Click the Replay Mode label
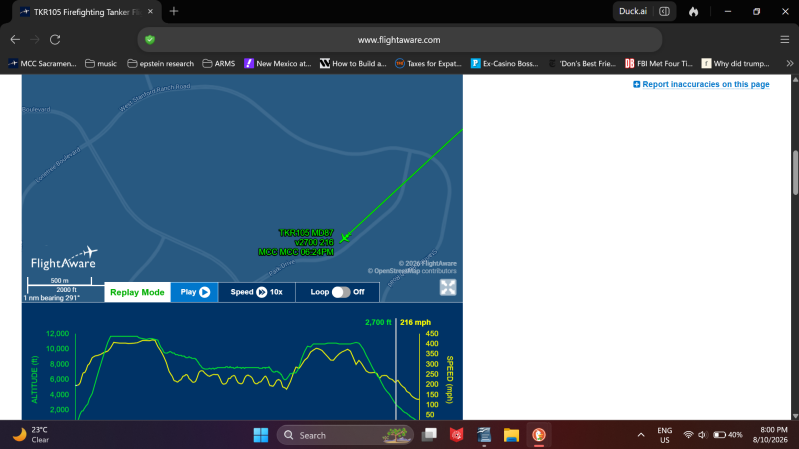The width and height of the screenshot is (799, 449). coord(137,292)
